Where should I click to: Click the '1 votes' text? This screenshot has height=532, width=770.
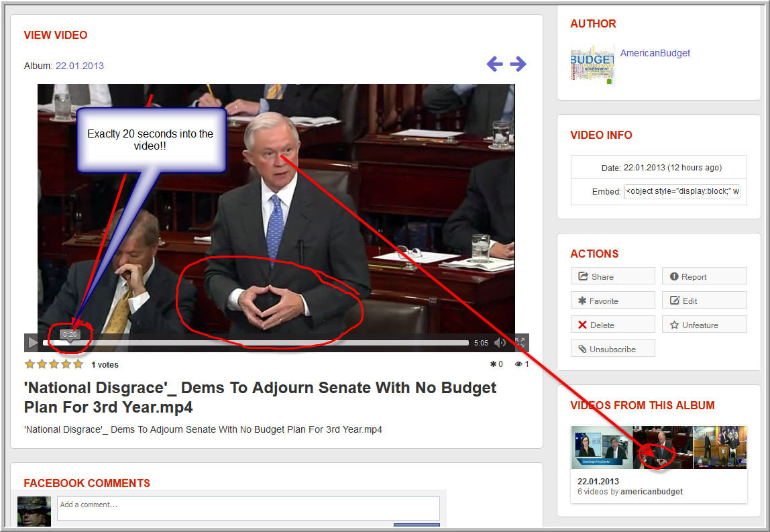[x=105, y=365]
